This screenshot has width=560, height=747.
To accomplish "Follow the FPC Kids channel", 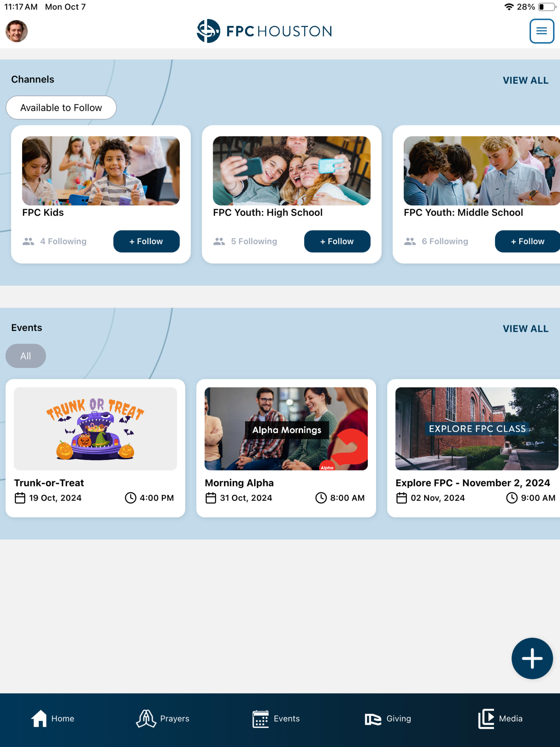I will (146, 241).
